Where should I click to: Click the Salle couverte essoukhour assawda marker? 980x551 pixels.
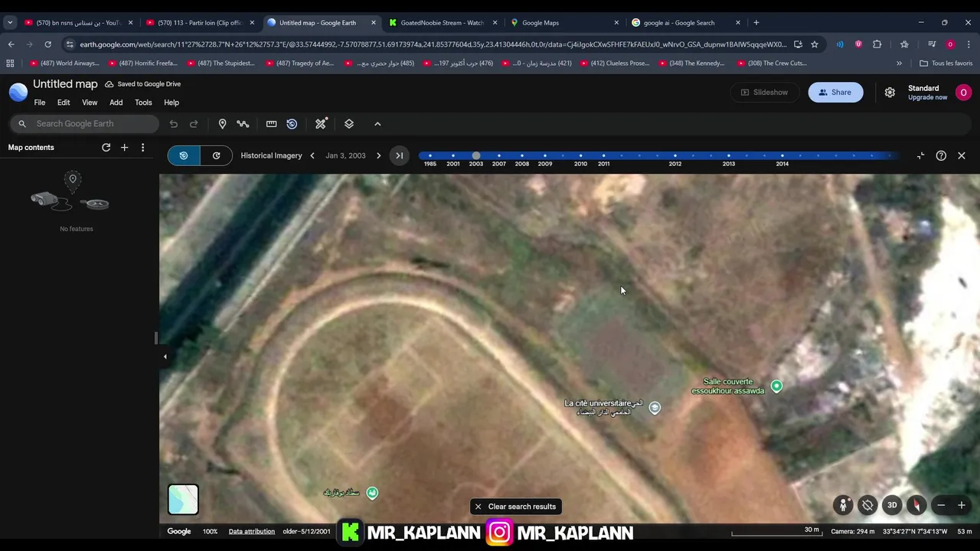[x=776, y=386]
